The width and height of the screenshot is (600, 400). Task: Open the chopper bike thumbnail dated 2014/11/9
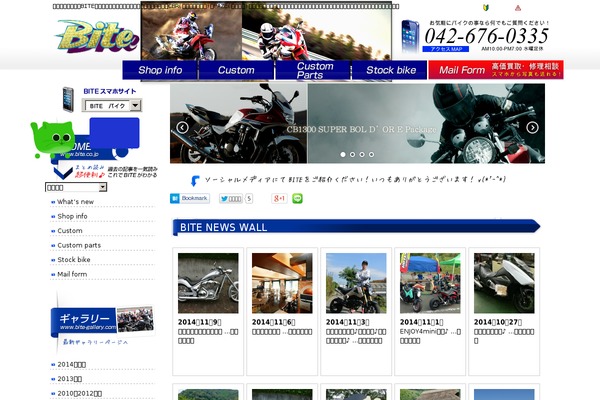[x=208, y=283]
